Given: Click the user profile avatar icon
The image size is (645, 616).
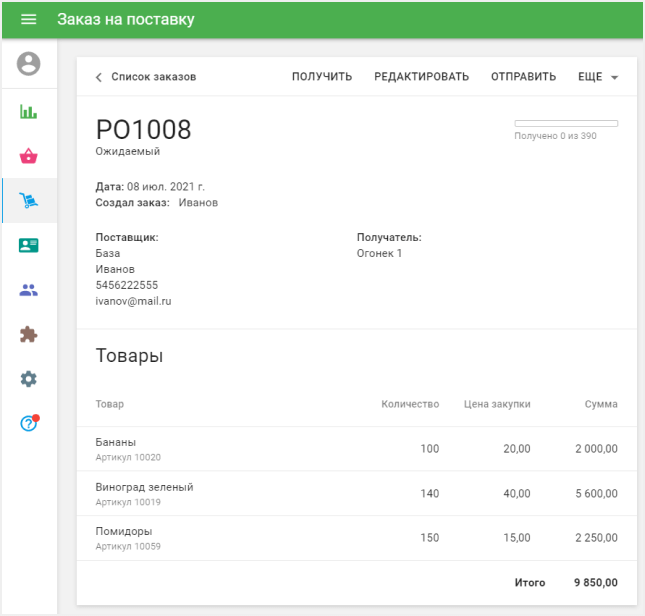Looking at the screenshot, I should [x=29, y=64].
